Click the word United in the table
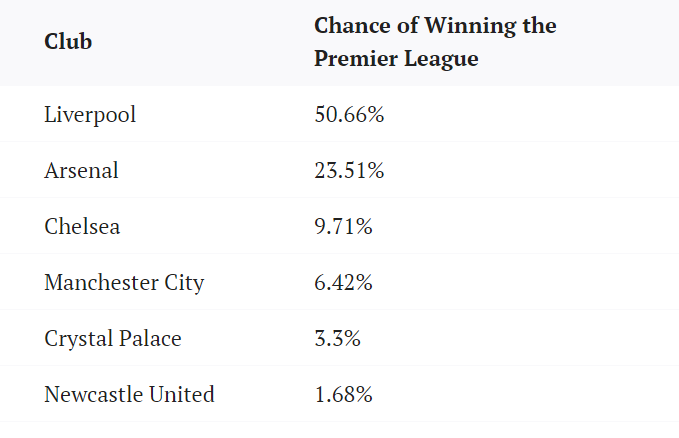 tap(183, 394)
